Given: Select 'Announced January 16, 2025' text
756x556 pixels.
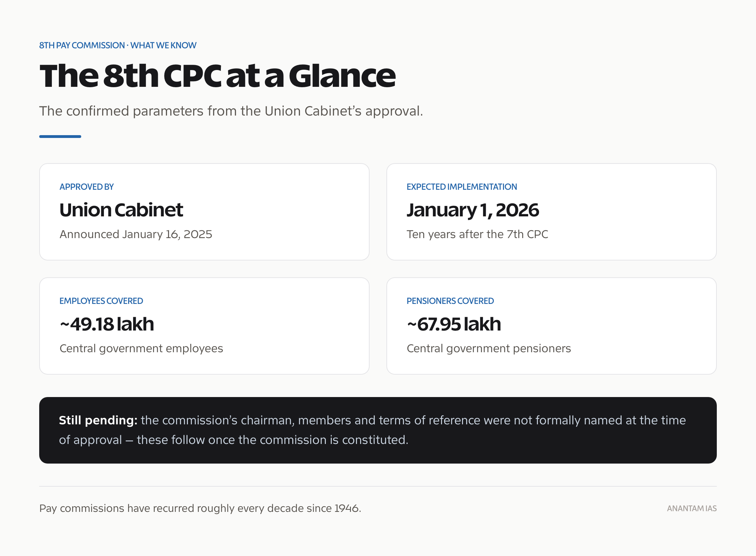Looking at the screenshot, I should (x=136, y=234).
